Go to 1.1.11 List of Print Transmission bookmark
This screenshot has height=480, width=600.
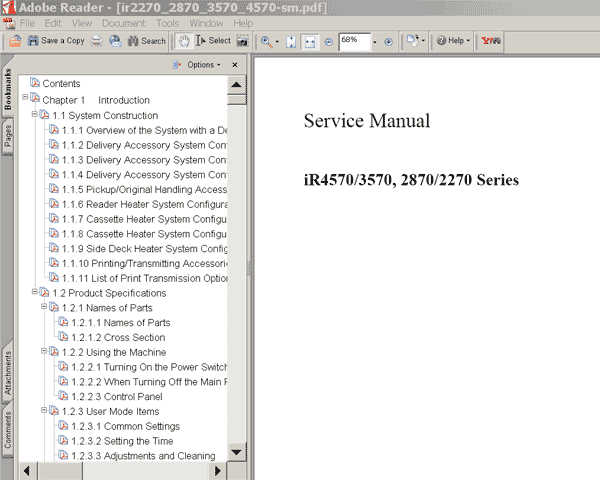[x=145, y=278]
